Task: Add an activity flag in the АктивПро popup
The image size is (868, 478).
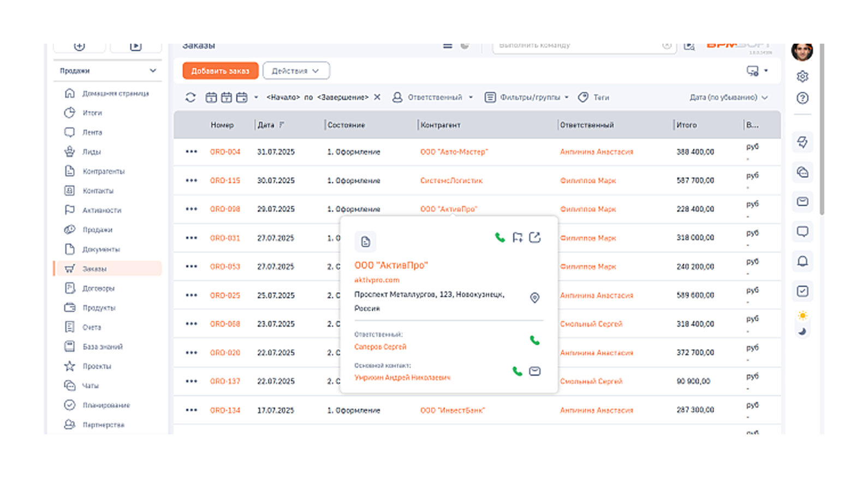Action: (518, 237)
